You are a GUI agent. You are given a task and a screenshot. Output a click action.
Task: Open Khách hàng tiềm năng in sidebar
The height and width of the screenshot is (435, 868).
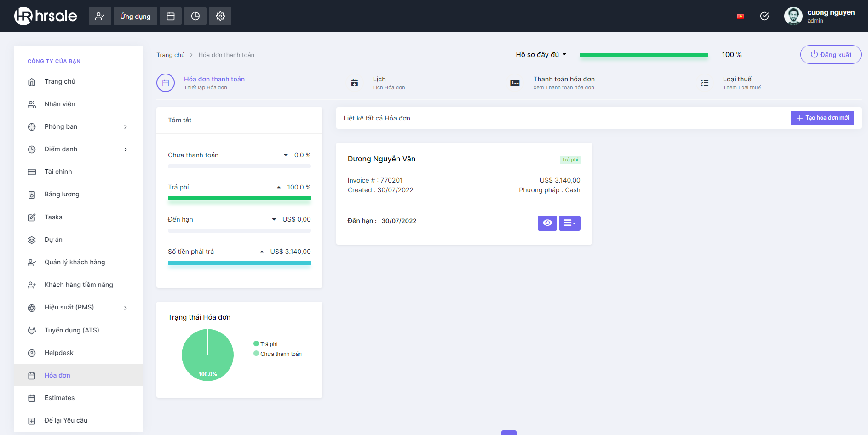pyautogui.click(x=78, y=285)
